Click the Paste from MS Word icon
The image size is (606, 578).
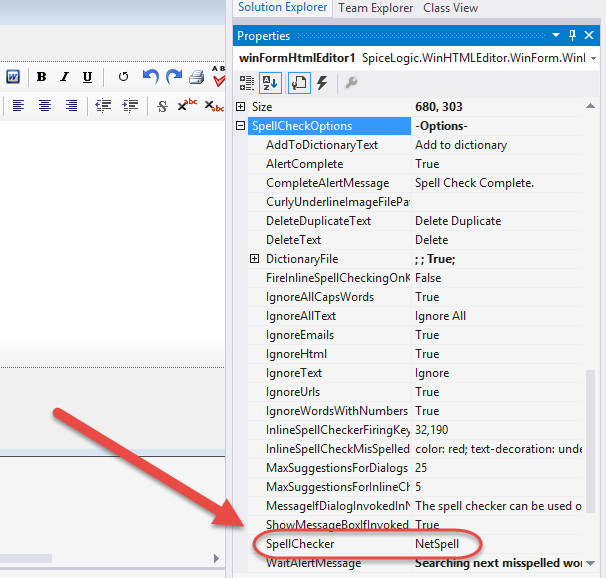click(x=13, y=77)
